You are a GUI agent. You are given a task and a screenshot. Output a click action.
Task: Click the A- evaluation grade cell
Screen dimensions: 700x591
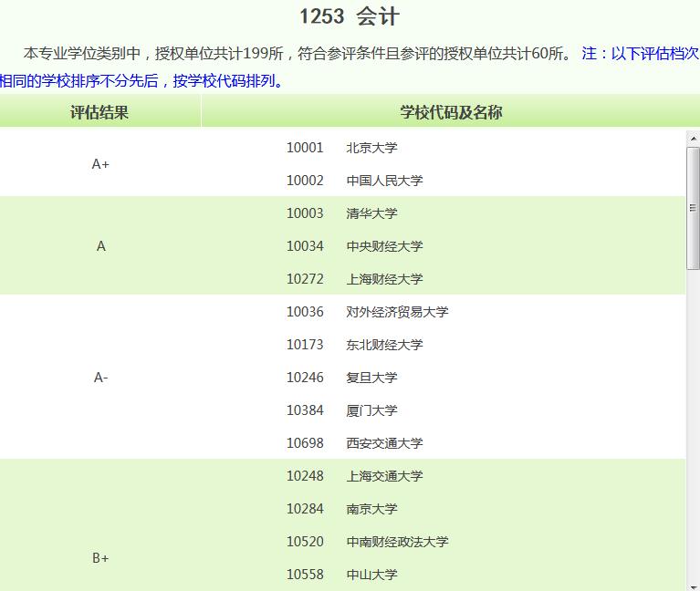pos(100,378)
